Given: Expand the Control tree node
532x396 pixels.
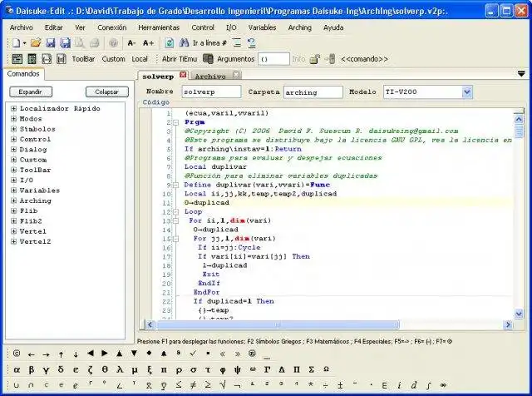Looking at the screenshot, I should (x=13, y=139).
